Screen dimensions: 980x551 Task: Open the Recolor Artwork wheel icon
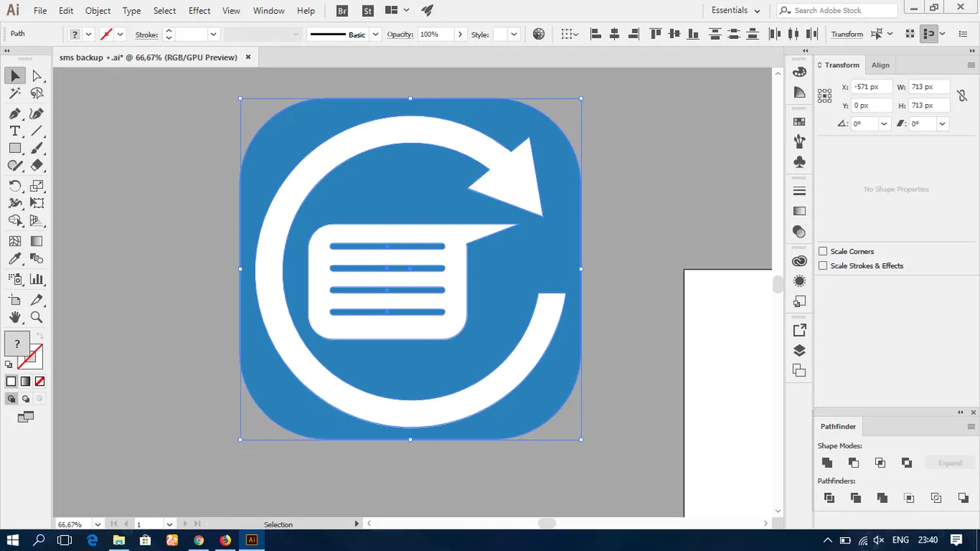(539, 34)
